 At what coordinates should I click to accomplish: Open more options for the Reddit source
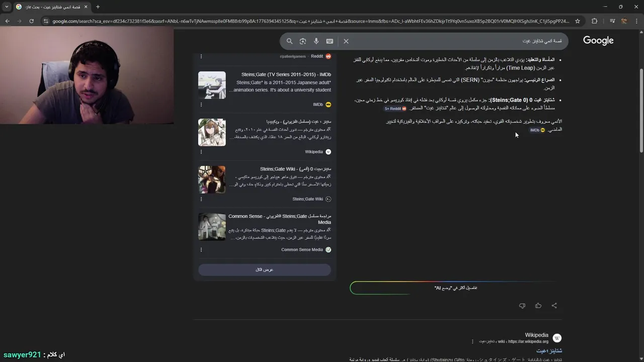(x=201, y=56)
